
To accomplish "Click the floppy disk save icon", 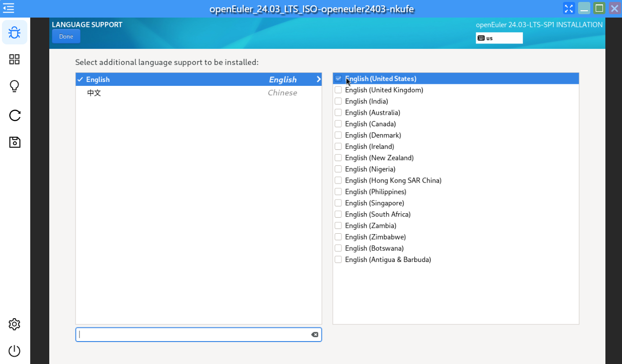I will (15, 142).
